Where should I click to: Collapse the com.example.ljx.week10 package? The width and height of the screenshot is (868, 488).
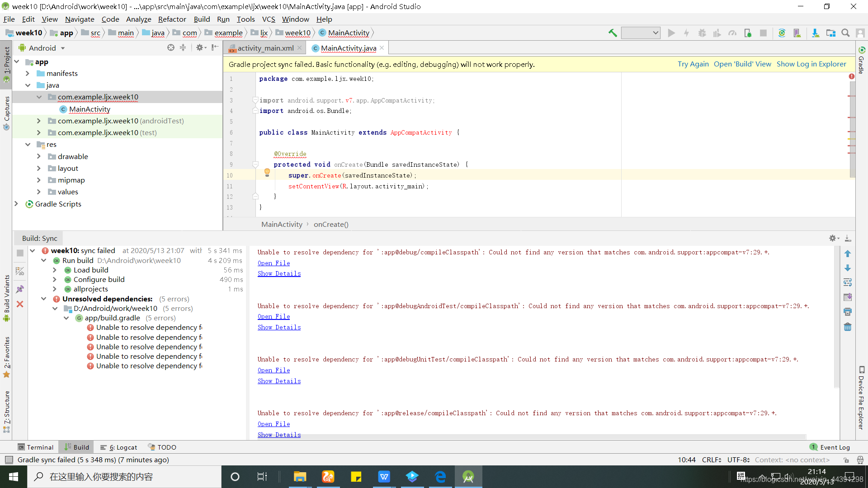click(39, 97)
